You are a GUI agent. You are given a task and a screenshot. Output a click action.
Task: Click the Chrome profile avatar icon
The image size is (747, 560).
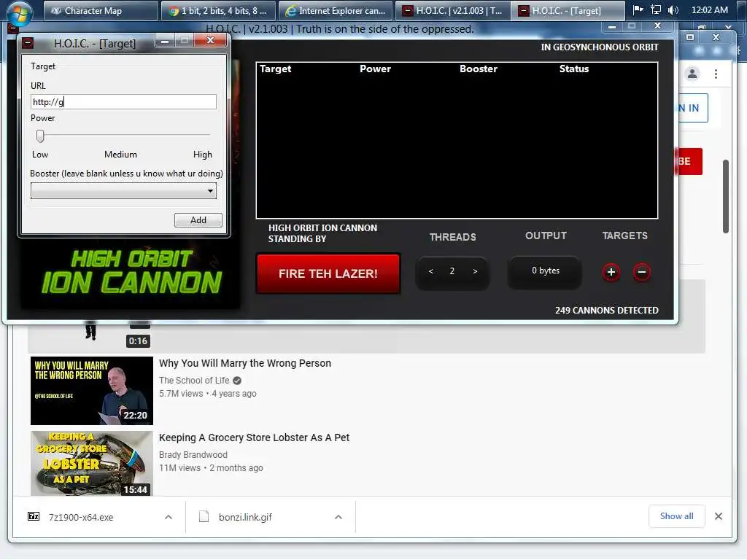tap(692, 74)
